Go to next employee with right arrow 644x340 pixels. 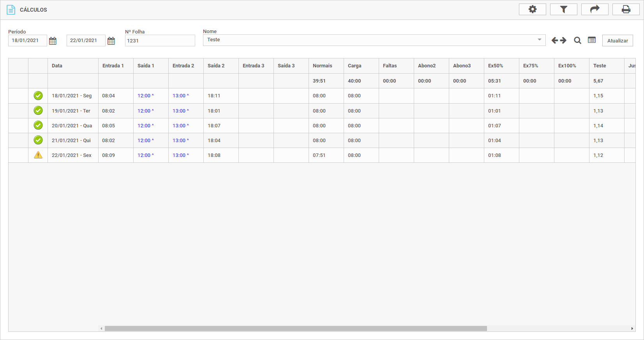point(563,41)
